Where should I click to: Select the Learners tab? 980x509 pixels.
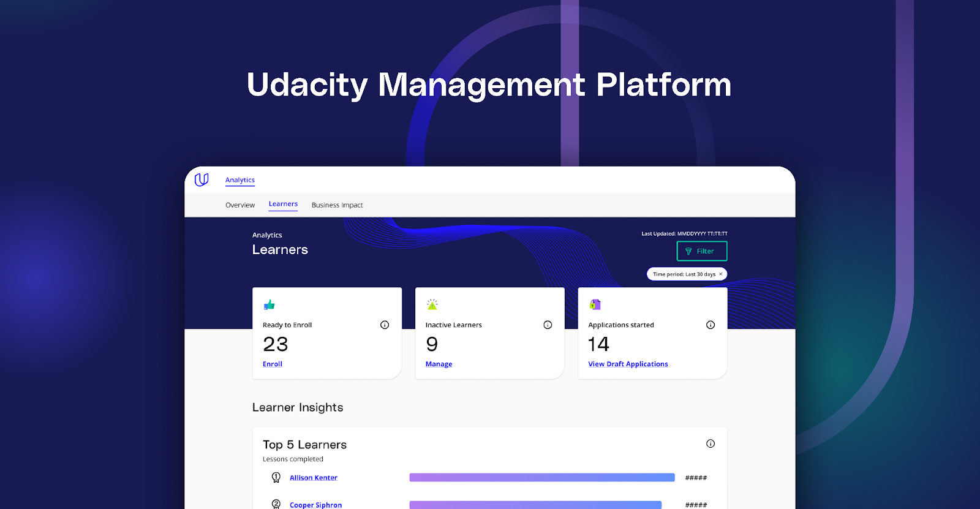tap(283, 204)
